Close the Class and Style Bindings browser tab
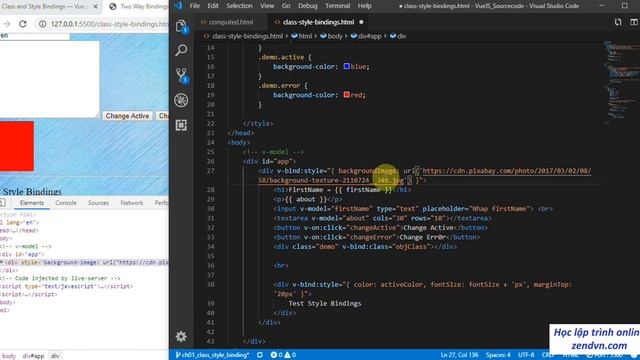This screenshot has height=360, width=640. [95, 7]
